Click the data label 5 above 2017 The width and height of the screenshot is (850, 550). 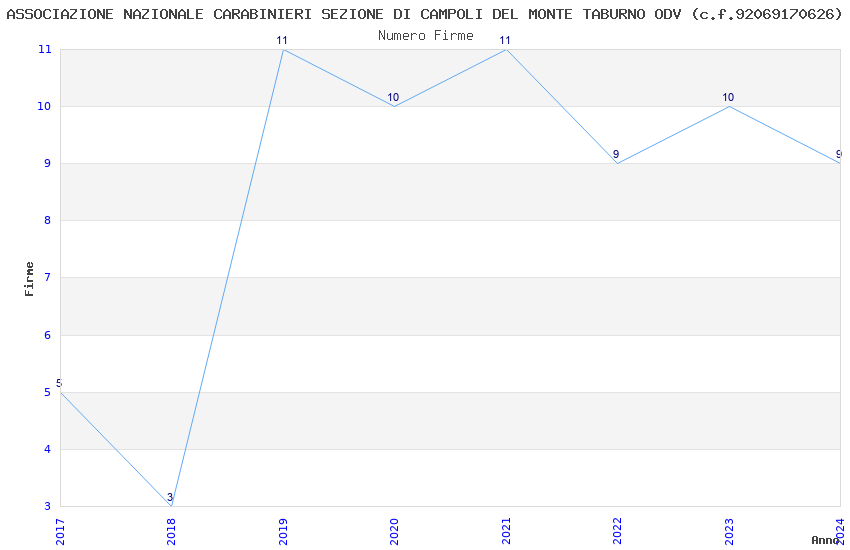[59, 383]
